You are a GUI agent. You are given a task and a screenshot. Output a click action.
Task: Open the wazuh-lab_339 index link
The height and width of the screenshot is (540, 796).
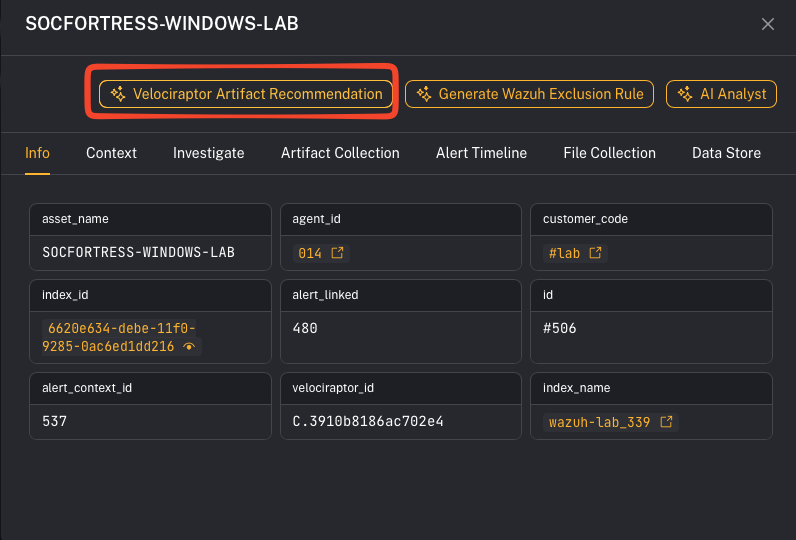point(611,422)
